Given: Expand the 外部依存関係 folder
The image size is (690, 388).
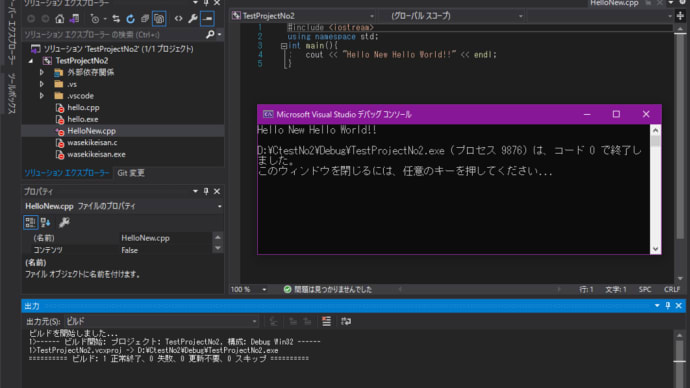Looking at the screenshot, I should click(x=42, y=72).
